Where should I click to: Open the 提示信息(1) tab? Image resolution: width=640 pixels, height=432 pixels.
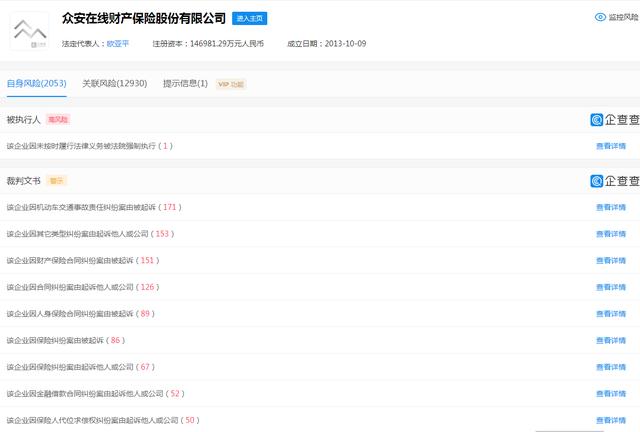click(185, 84)
